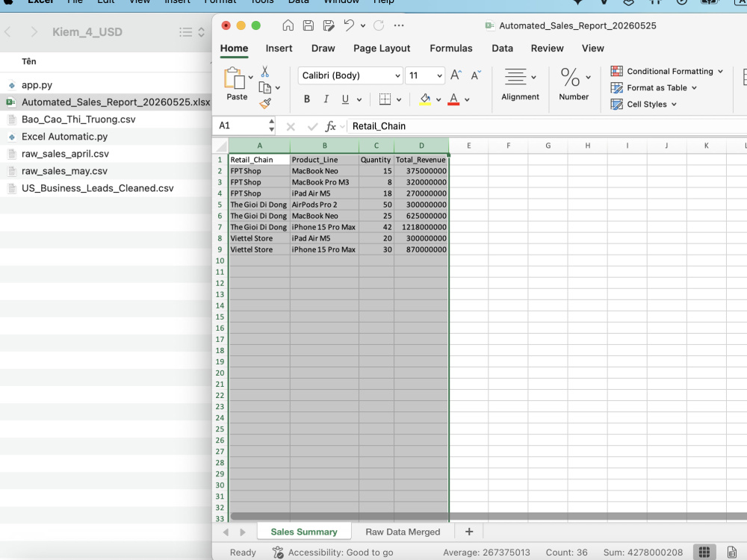
Task: Open the Alignment group
Action: (x=520, y=84)
